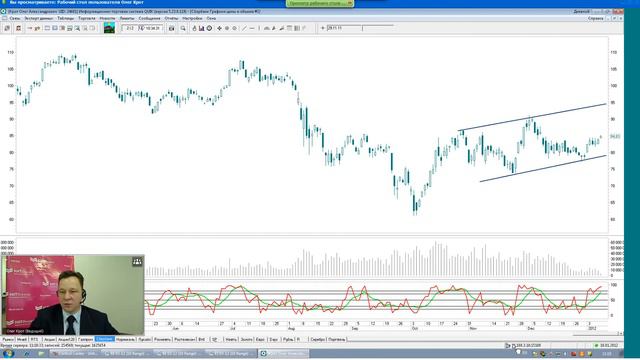
Task: Open the Экспорт данных menu
Action: 39,18
